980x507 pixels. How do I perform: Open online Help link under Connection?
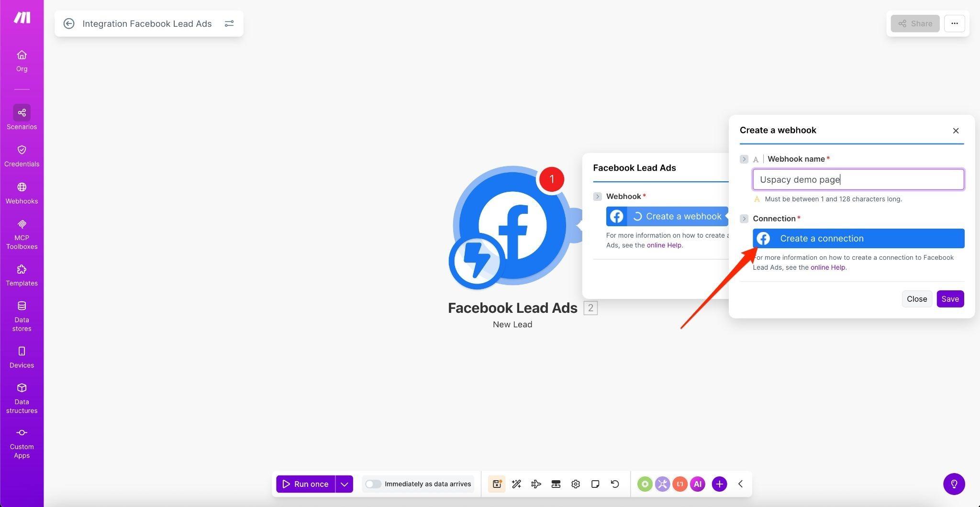(827, 267)
